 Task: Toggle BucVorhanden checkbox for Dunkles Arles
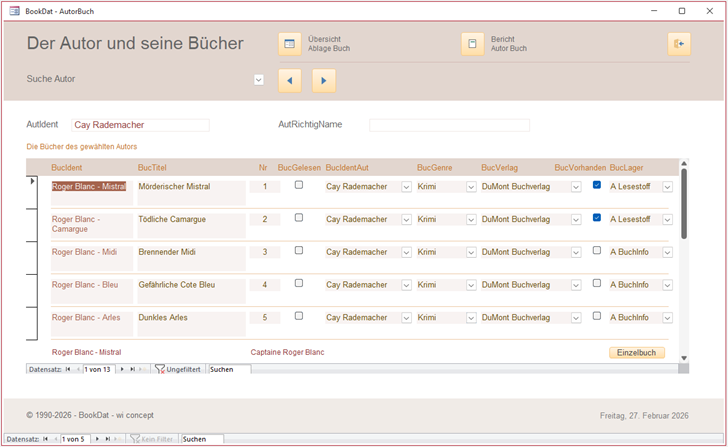[597, 315]
